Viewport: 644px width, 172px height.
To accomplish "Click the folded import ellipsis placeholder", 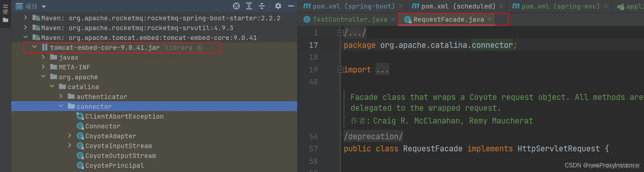I will (382, 69).
